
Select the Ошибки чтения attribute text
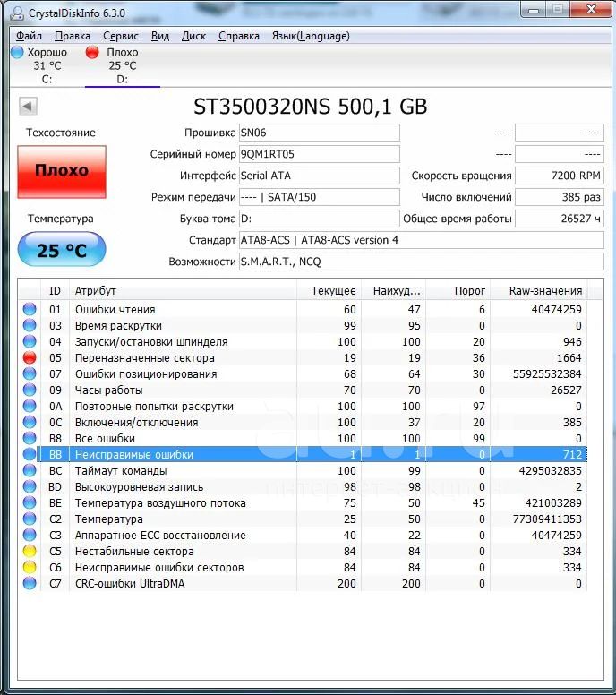(x=115, y=309)
